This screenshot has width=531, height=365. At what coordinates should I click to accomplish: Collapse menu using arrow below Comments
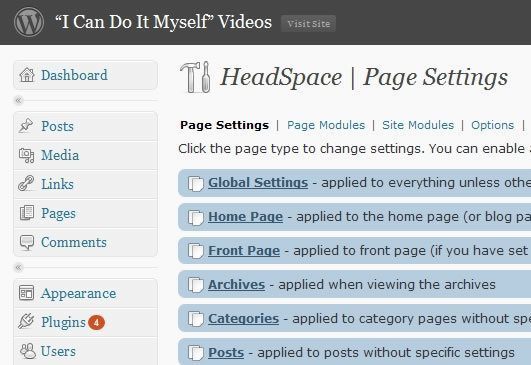(x=19, y=268)
